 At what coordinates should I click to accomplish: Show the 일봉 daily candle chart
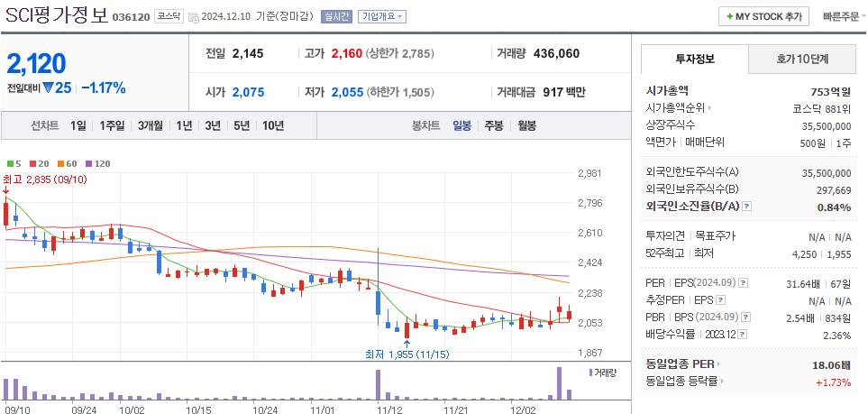[x=461, y=125]
